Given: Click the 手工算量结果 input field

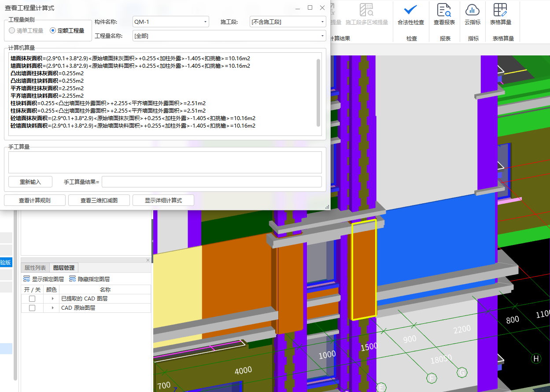Looking at the screenshot, I should tap(212, 182).
